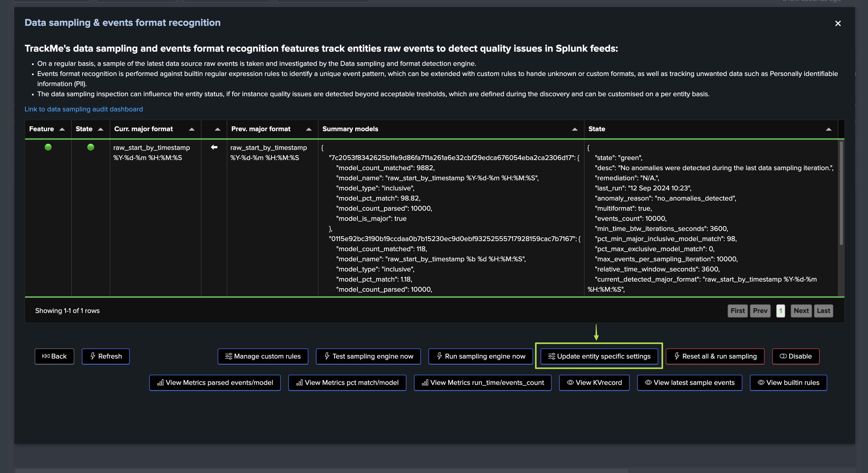Image resolution: width=868 pixels, height=473 pixels.
Task: Show View latest sample events
Action: [x=689, y=382]
